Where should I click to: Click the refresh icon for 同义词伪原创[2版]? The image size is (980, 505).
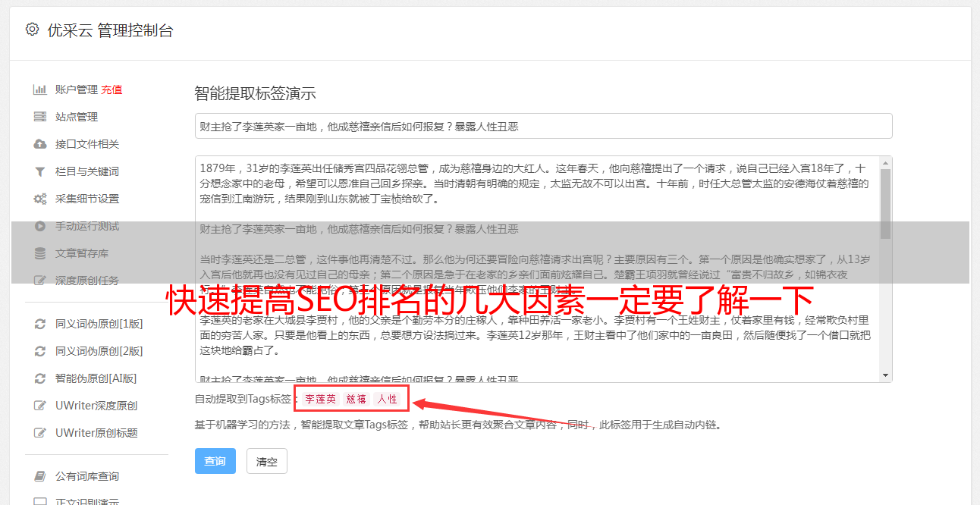[x=40, y=351]
